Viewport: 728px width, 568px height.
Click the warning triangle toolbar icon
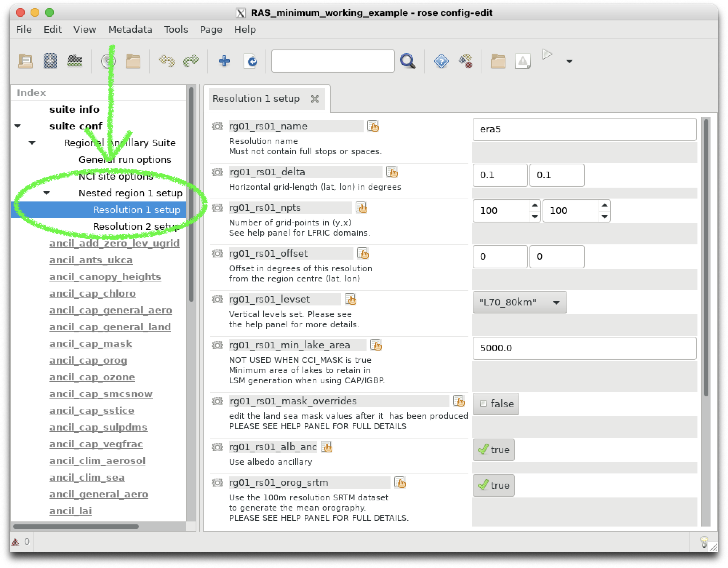[x=523, y=61]
